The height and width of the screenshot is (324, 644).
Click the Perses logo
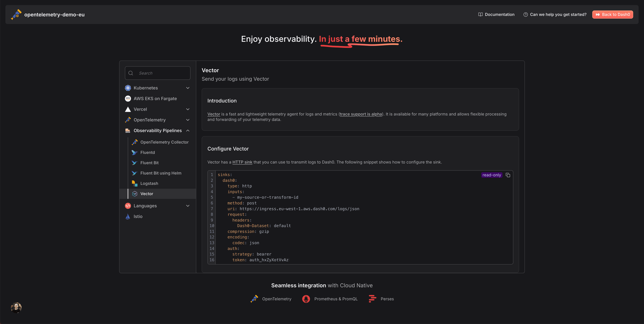click(373, 299)
